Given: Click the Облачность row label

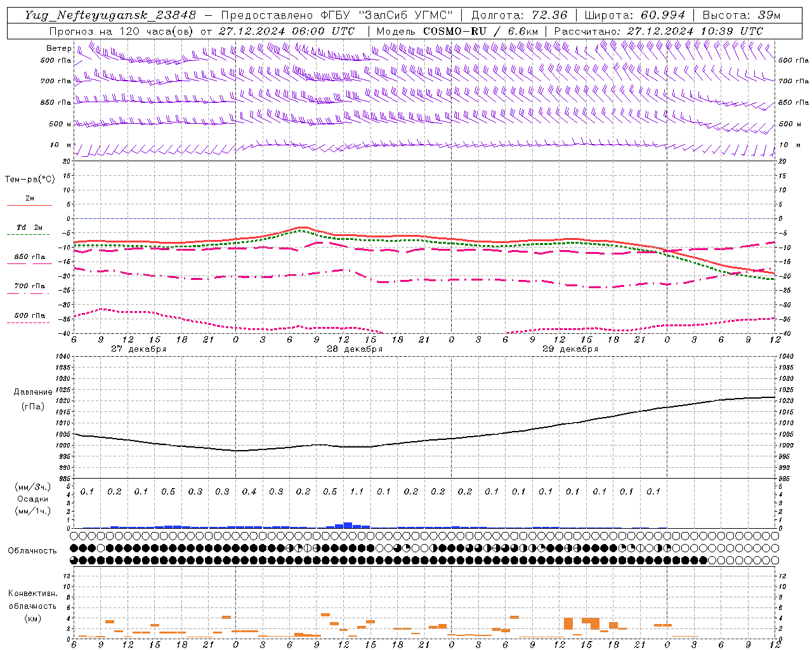Looking at the screenshot, I should pos(32,551).
